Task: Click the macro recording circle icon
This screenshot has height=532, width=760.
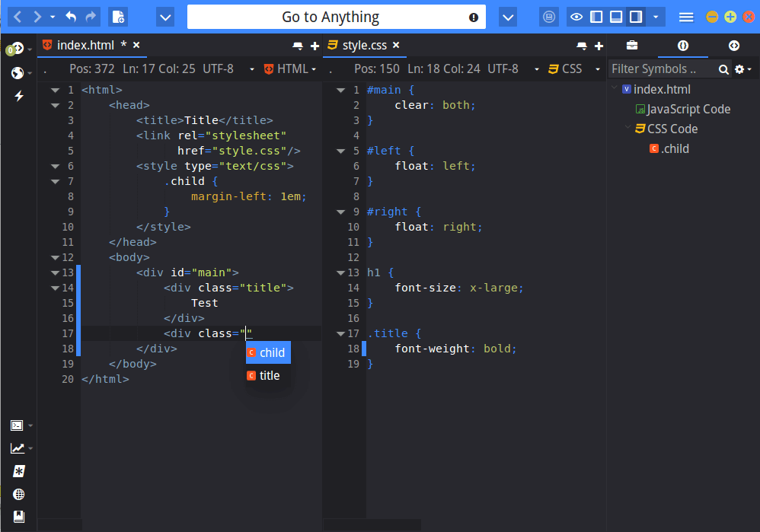Action: (548, 17)
